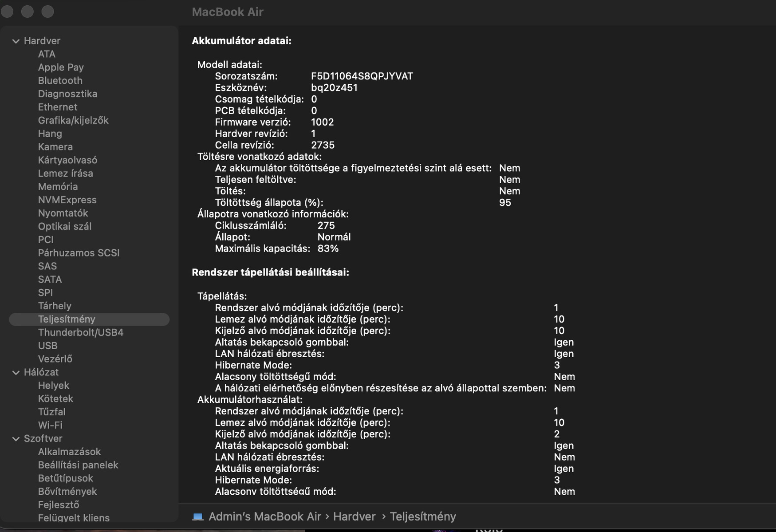Screen dimensions: 776x532
Task: Click cell revision value 2735
Action: click(323, 146)
